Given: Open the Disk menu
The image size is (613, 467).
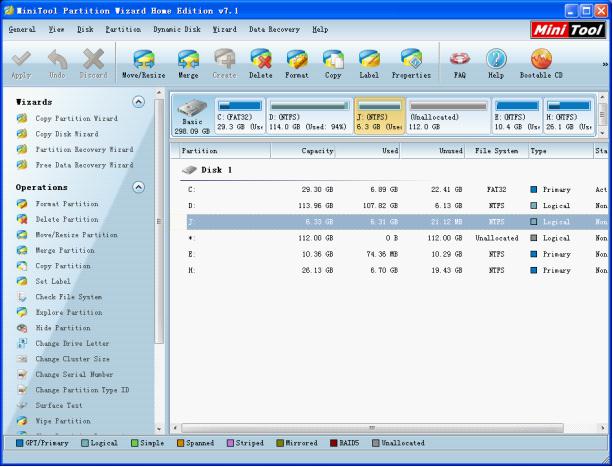Looking at the screenshot, I should coord(85,29).
